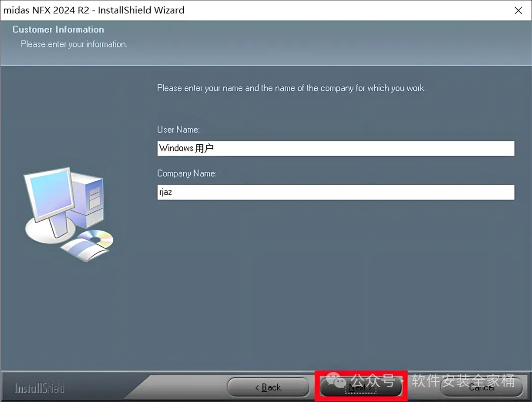Viewport: 532px width, 402px height.
Task: Click the 'User Name:' label
Action: click(x=178, y=130)
